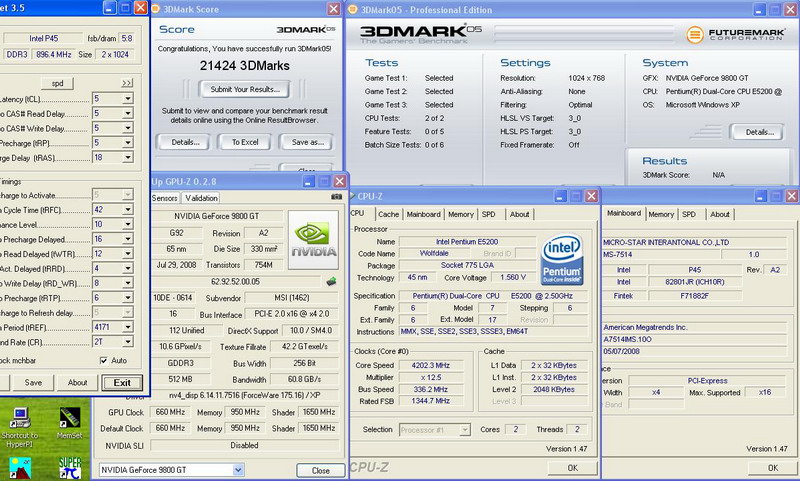Viewport: 800px width, 481px height.
Task: Click the 21424 3DMarks score text
Action: (x=245, y=66)
